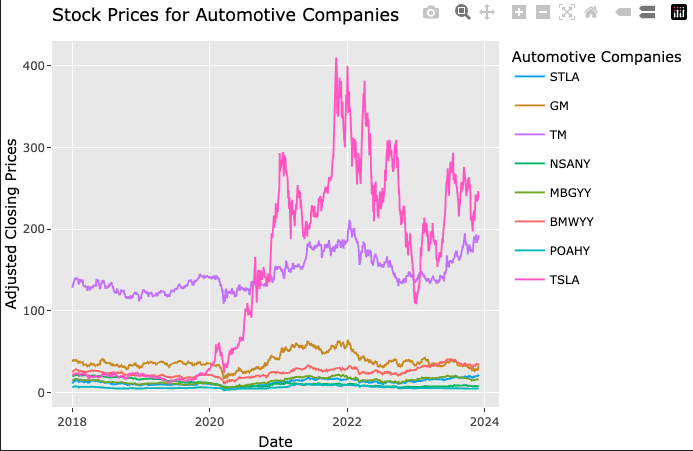The height and width of the screenshot is (451, 693).
Task: Click the 300 y-axis tick label
Action: point(34,148)
